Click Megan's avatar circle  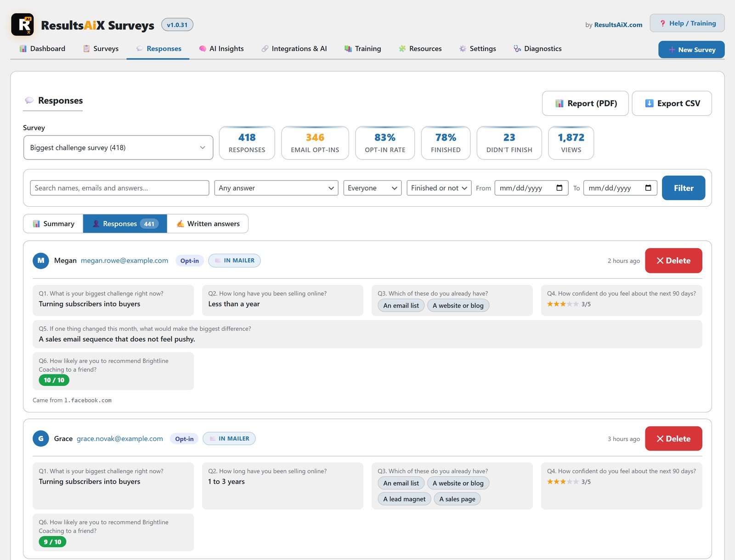[41, 260]
